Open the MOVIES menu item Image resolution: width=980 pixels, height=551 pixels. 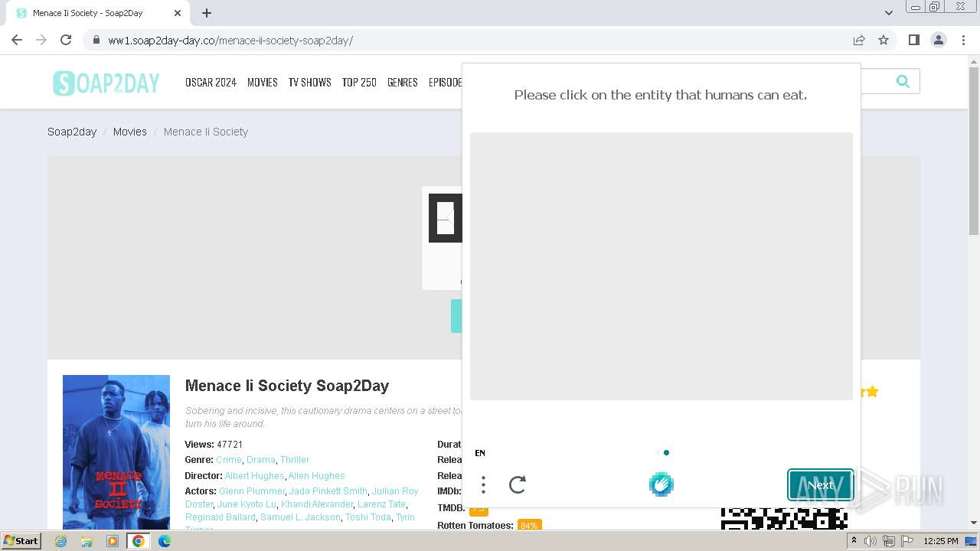(263, 83)
